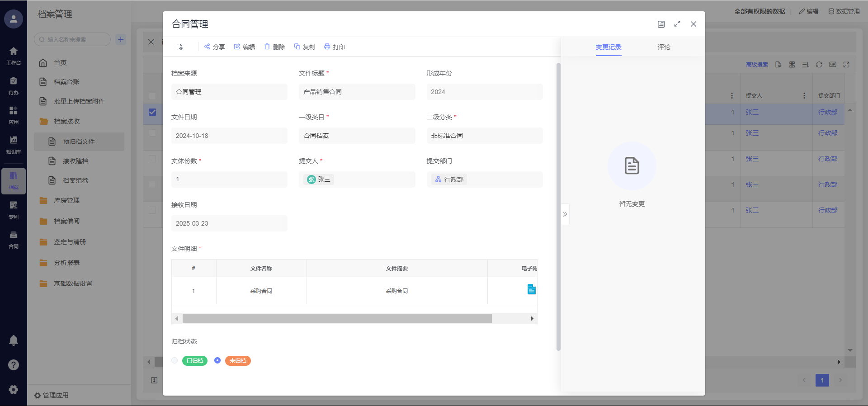868x406 pixels.
Task: Uncheck the selected first row checkbox
Action: [152, 112]
